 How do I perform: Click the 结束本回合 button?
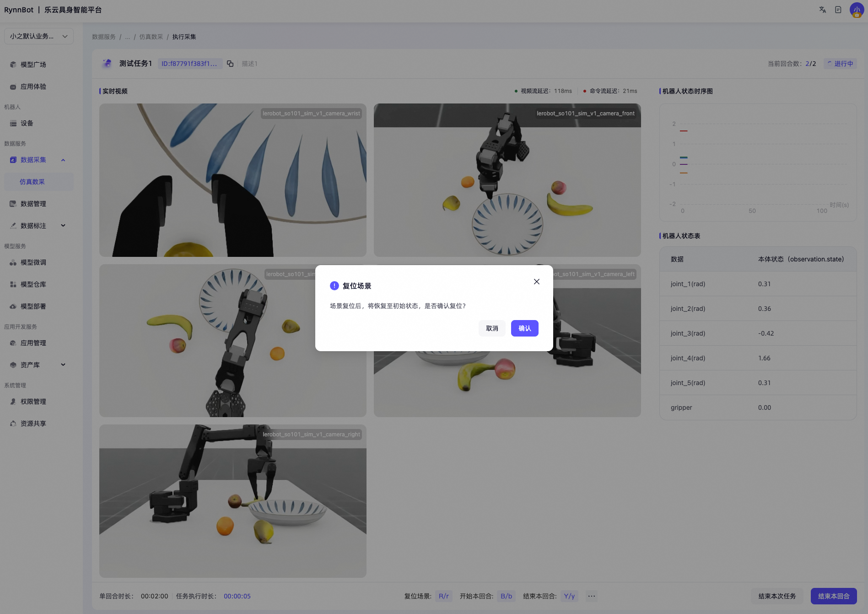[834, 596]
